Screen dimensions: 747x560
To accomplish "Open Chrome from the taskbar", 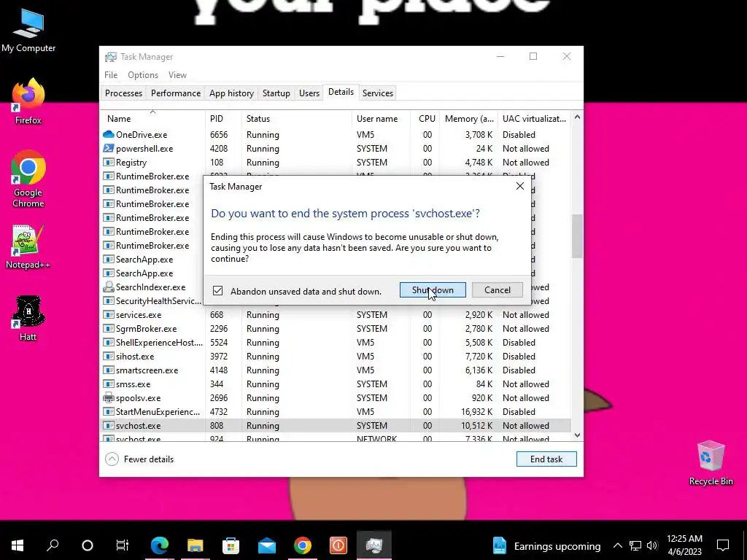I will point(303,545).
